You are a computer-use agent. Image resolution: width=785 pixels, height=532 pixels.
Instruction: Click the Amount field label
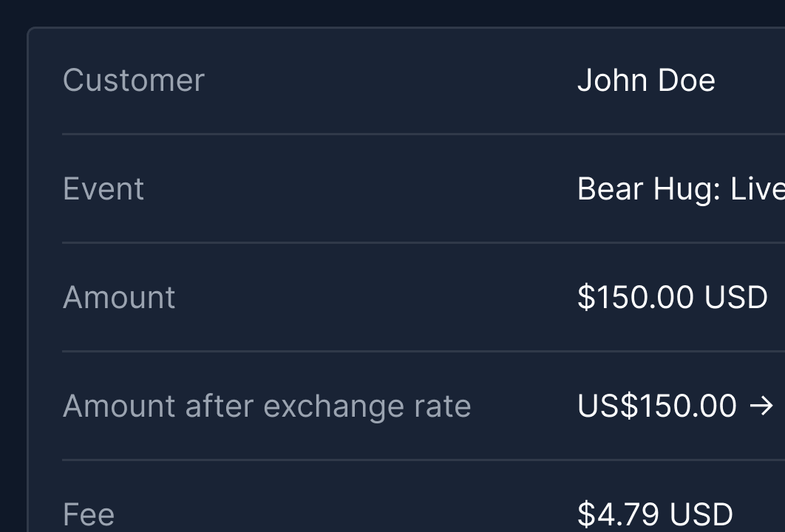(x=119, y=297)
